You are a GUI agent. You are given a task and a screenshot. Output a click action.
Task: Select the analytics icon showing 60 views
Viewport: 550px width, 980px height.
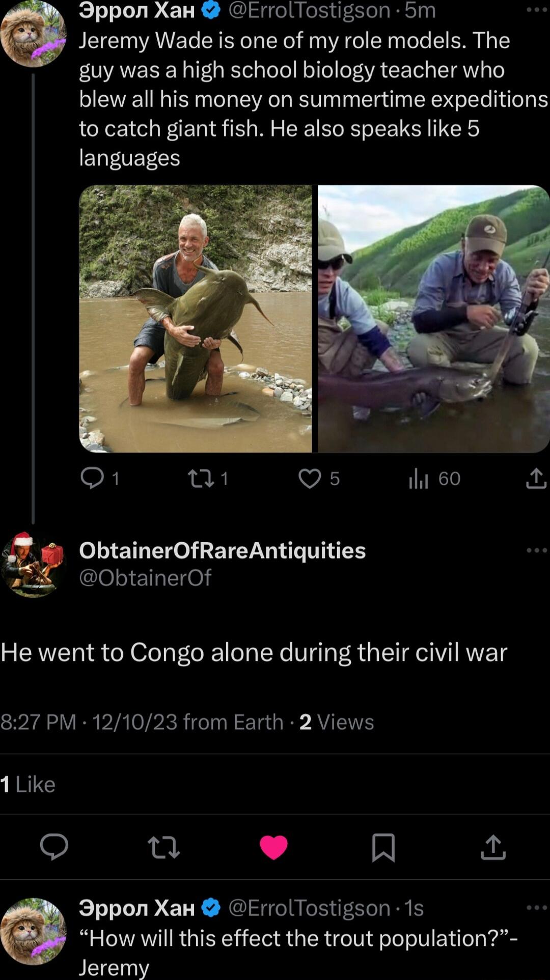[419, 478]
